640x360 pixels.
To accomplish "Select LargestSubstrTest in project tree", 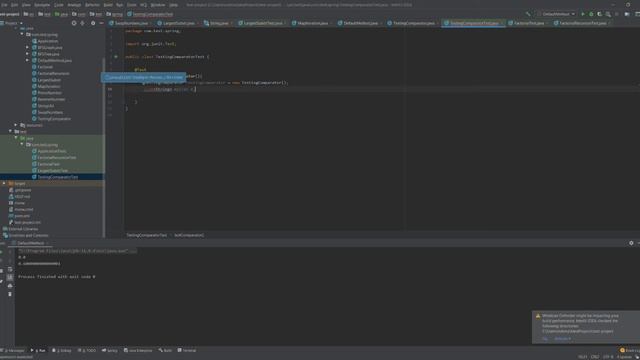I will click(x=53, y=171).
